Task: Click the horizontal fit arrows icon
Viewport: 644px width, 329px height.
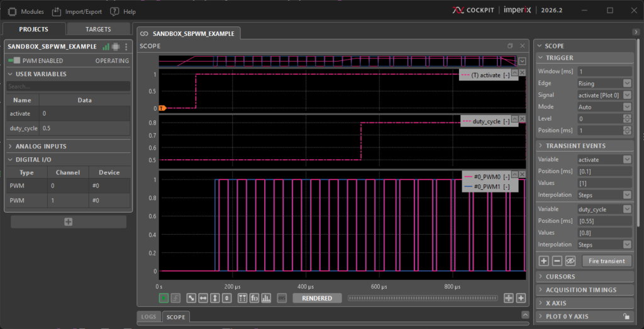Action: coord(203,298)
